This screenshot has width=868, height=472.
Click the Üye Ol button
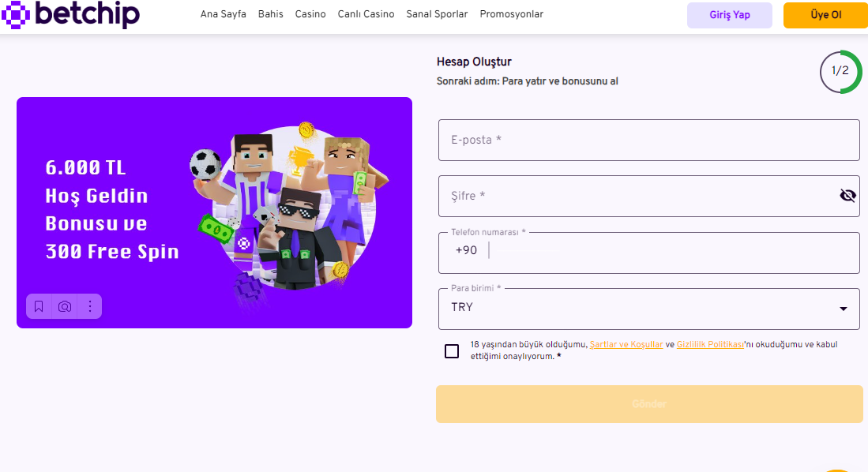(825, 15)
